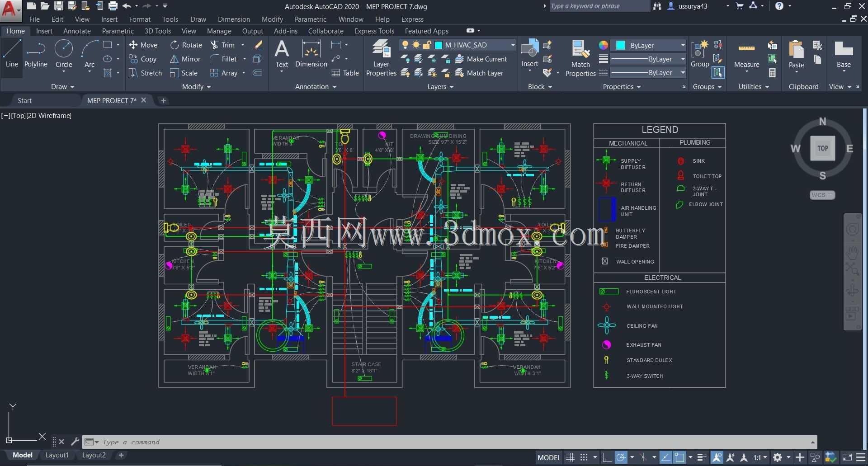The image size is (868, 466).
Task: Insert a Table
Action: [x=345, y=73]
